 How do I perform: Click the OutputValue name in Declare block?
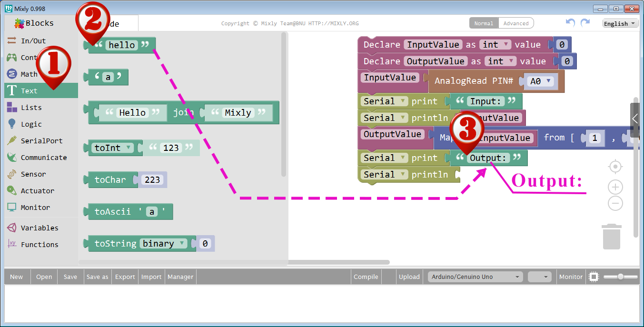point(435,61)
